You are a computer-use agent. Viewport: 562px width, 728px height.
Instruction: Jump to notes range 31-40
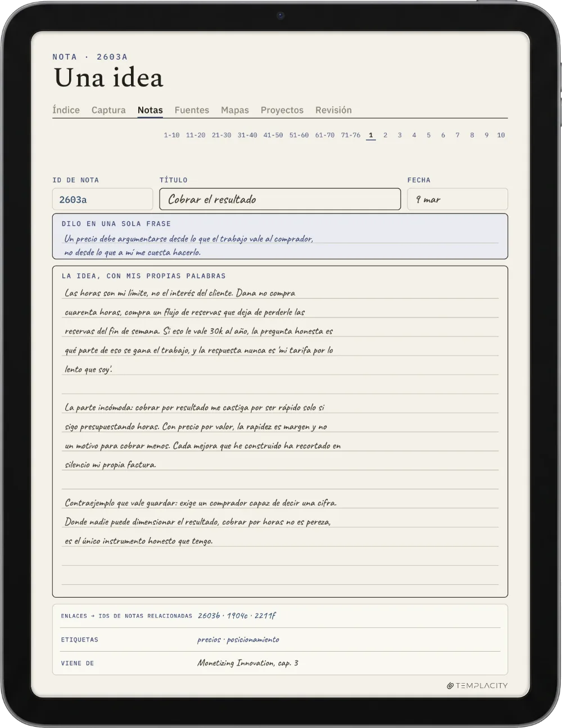247,135
